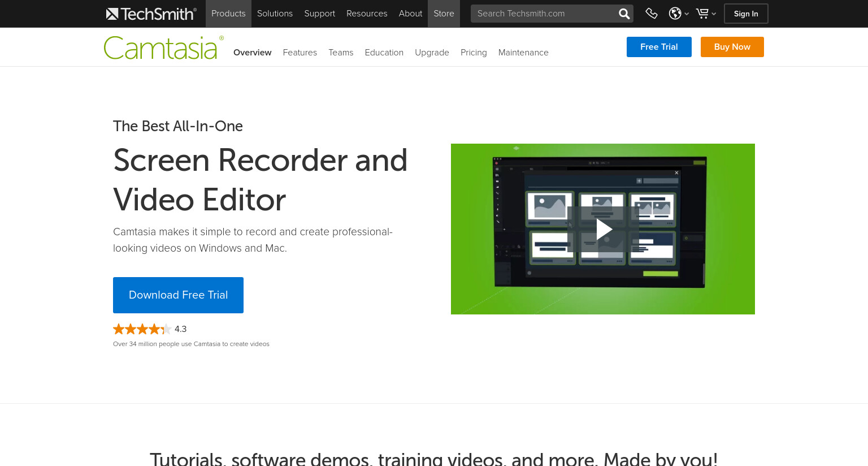This screenshot has width=868, height=466.
Task: Select the Teams tab
Action: click(341, 53)
